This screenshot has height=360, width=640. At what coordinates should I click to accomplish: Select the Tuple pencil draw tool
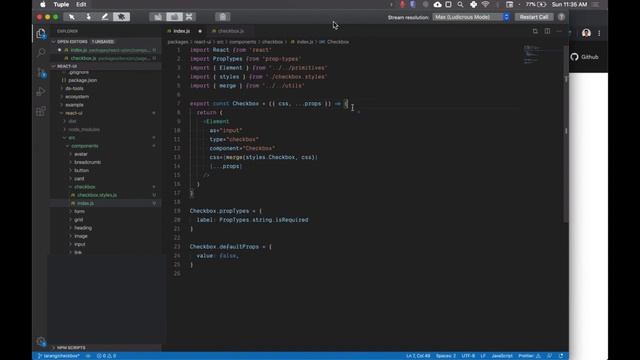point(104,17)
